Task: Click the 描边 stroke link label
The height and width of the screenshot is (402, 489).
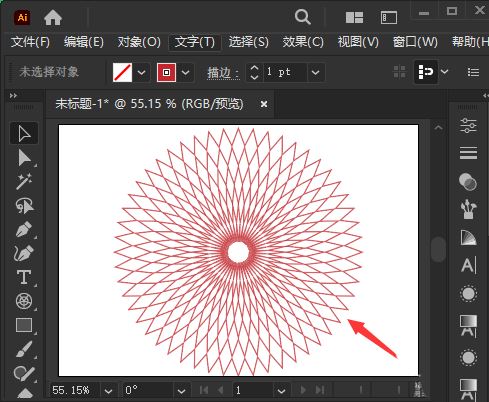Action: pos(223,72)
